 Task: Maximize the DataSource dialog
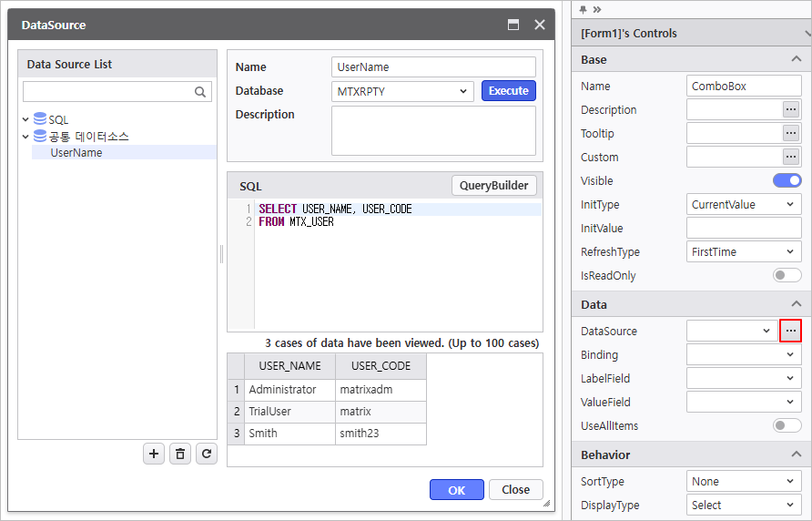(513, 25)
